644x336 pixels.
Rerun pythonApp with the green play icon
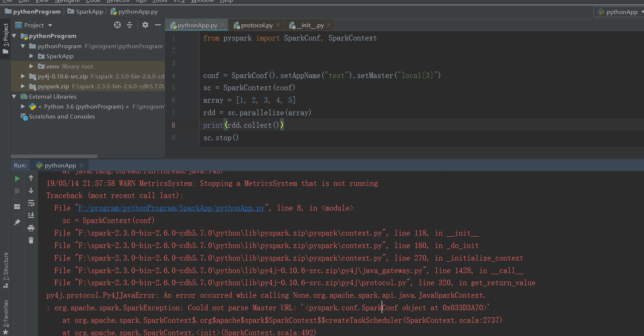click(17, 178)
